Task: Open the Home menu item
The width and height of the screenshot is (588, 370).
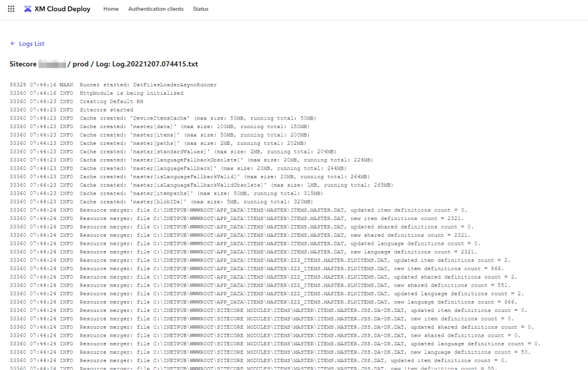Action: [x=111, y=9]
